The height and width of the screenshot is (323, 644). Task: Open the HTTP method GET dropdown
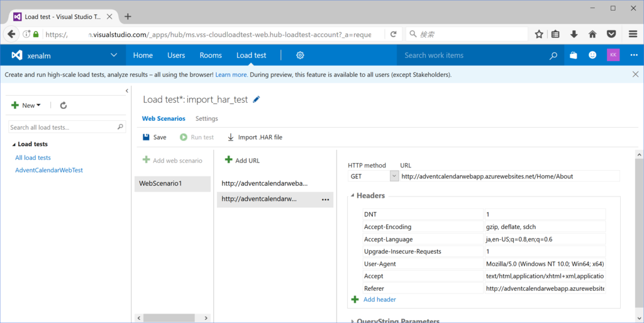[x=394, y=176]
